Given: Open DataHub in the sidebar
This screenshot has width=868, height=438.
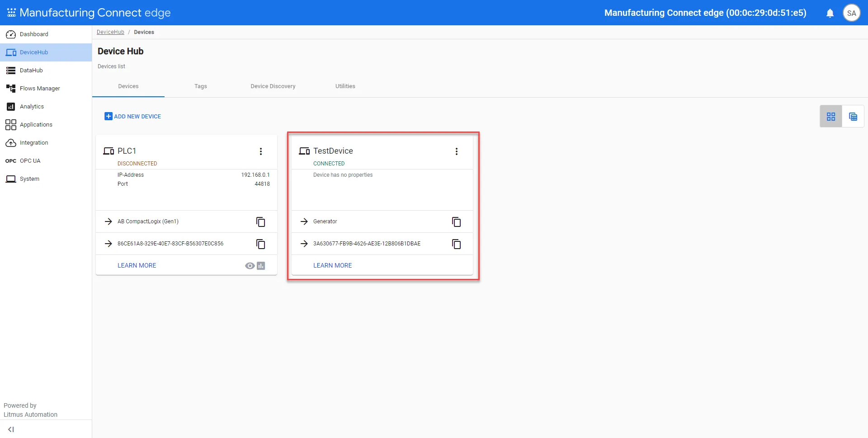Looking at the screenshot, I should (46, 71).
